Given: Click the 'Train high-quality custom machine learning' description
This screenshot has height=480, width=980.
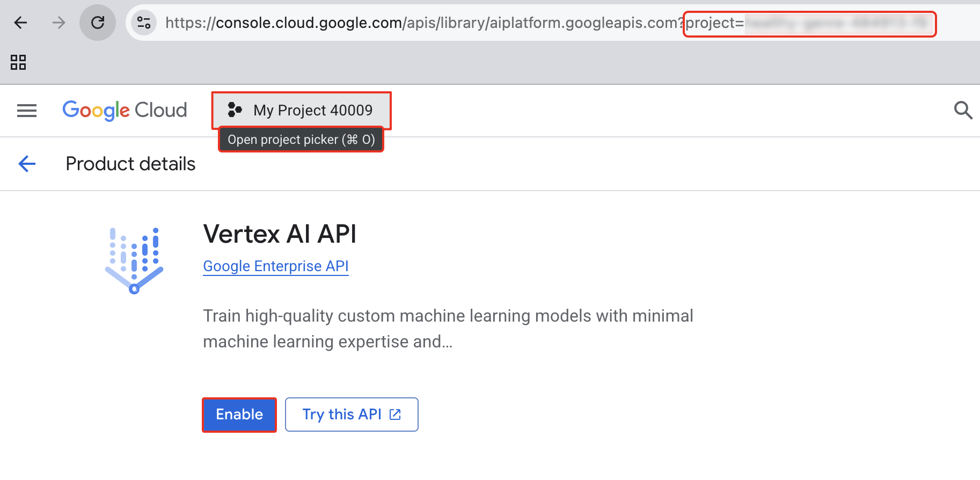Looking at the screenshot, I should click(448, 329).
